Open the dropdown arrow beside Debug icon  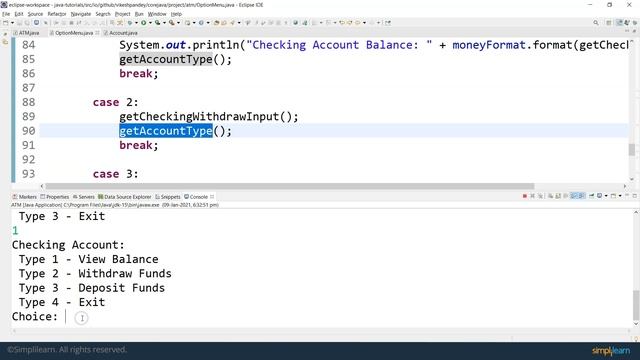(136, 23)
